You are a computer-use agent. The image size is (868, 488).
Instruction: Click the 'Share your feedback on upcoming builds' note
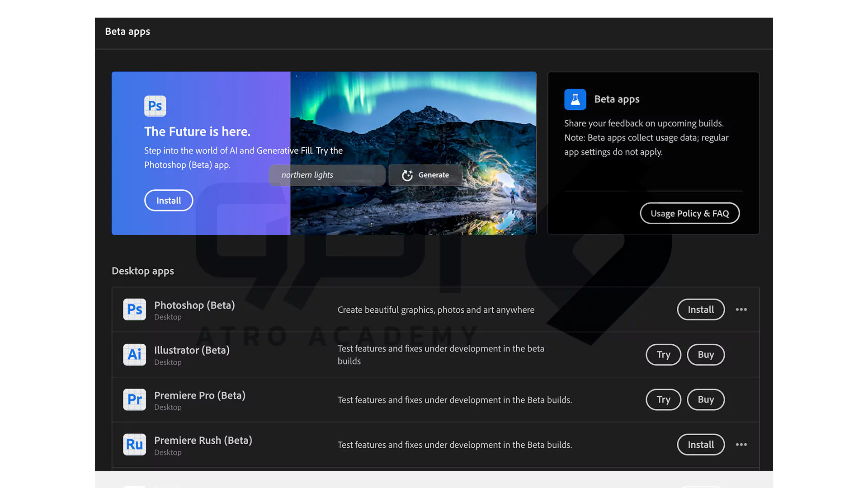(646, 138)
